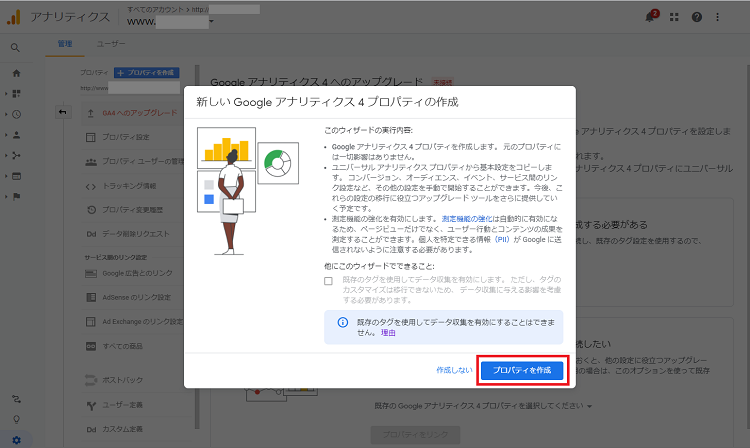Select GA4 へのアップグレード menu item

[x=138, y=113]
